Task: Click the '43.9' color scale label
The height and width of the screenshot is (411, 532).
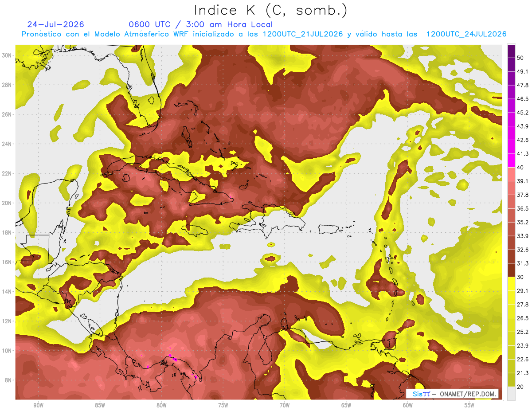Action: click(522, 126)
